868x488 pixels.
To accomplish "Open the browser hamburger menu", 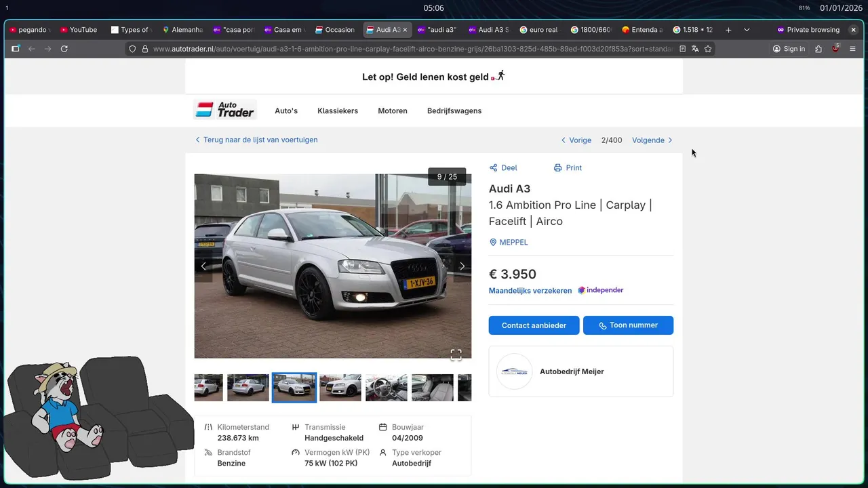I will click(852, 49).
